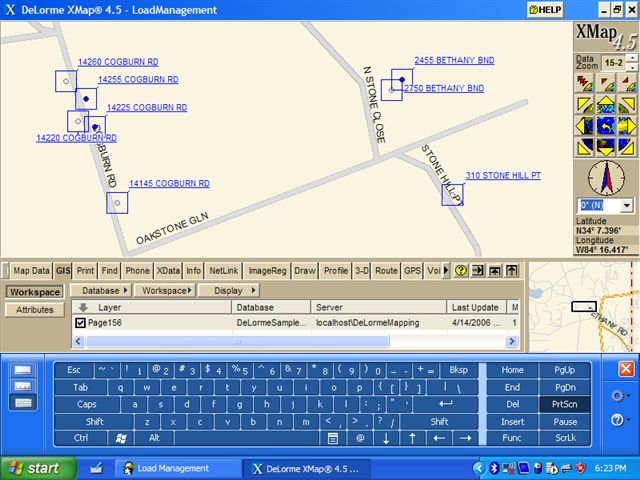Image resolution: width=640 pixels, height=480 pixels.
Task: Toggle the Insert key on keyboard
Action: pos(512,422)
